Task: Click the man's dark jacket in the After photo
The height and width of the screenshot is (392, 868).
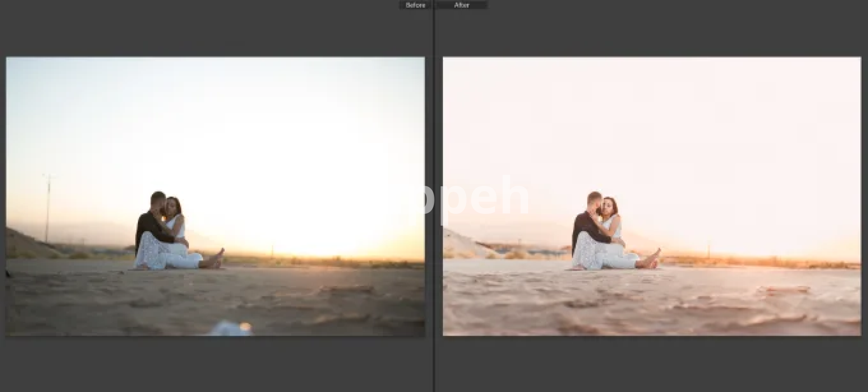Action: [585, 231]
